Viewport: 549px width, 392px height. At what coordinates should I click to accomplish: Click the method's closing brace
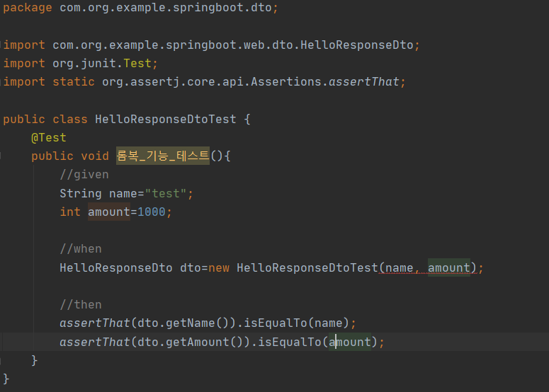[34, 360]
